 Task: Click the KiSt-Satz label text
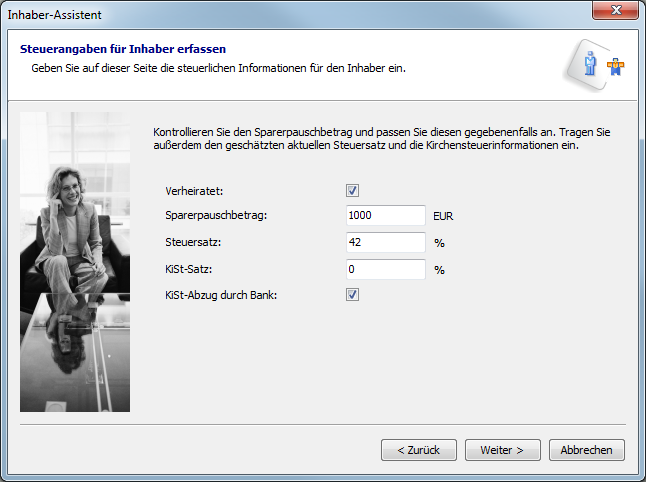(x=190, y=269)
